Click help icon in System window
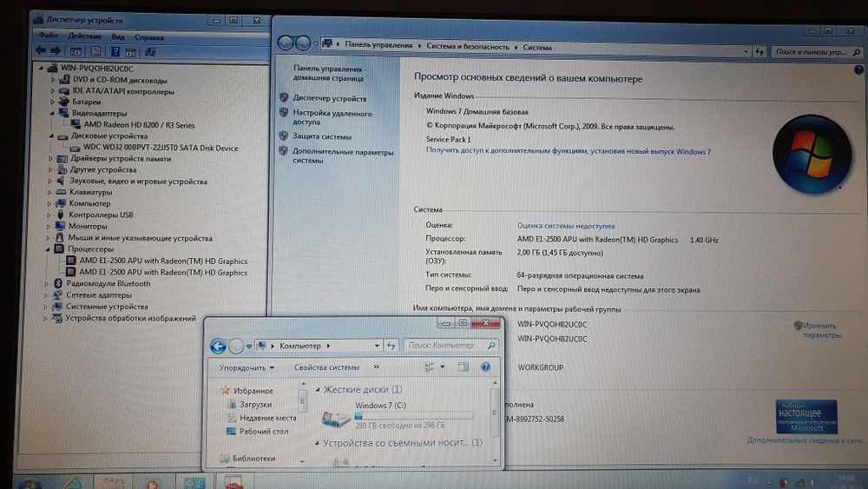Image resolution: width=868 pixels, height=489 pixels. pos(858,69)
